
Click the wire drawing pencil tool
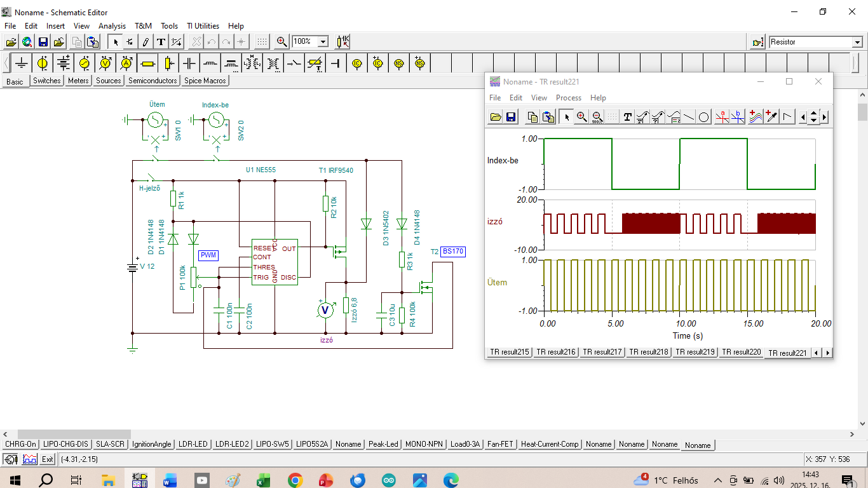click(x=146, y=42)
